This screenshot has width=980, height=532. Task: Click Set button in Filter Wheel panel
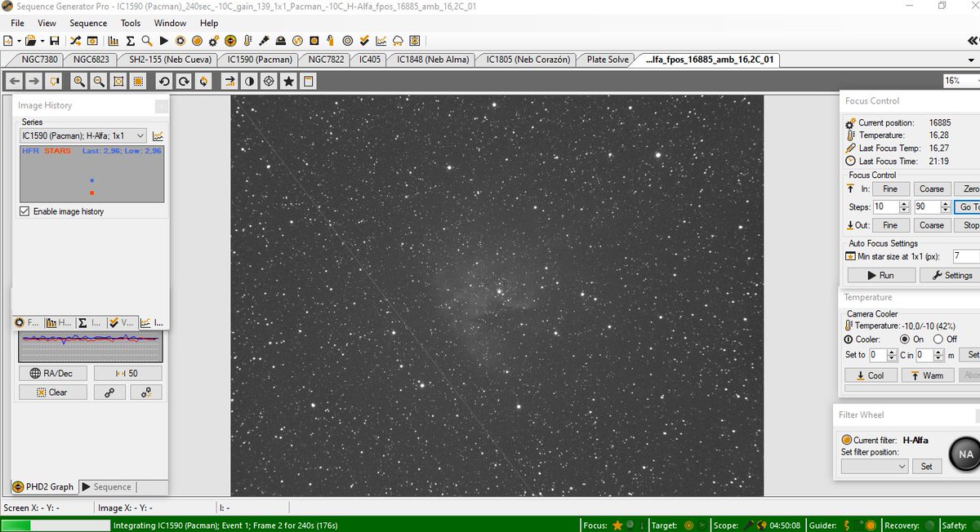927,466
